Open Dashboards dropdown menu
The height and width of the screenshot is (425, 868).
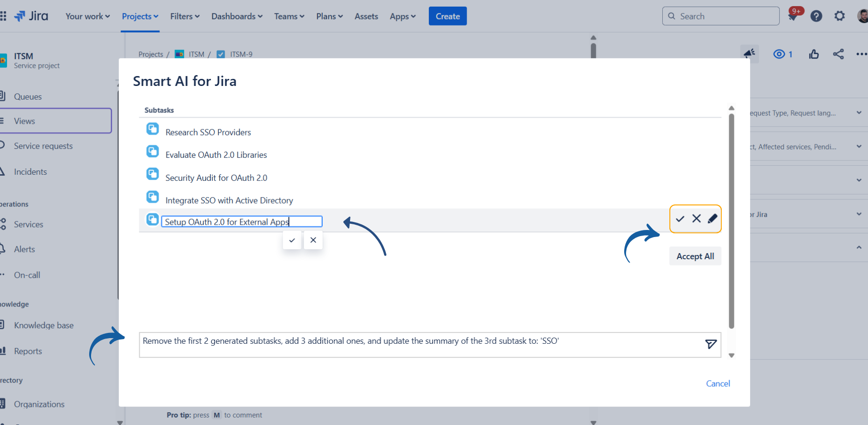(x=237, y=16)
